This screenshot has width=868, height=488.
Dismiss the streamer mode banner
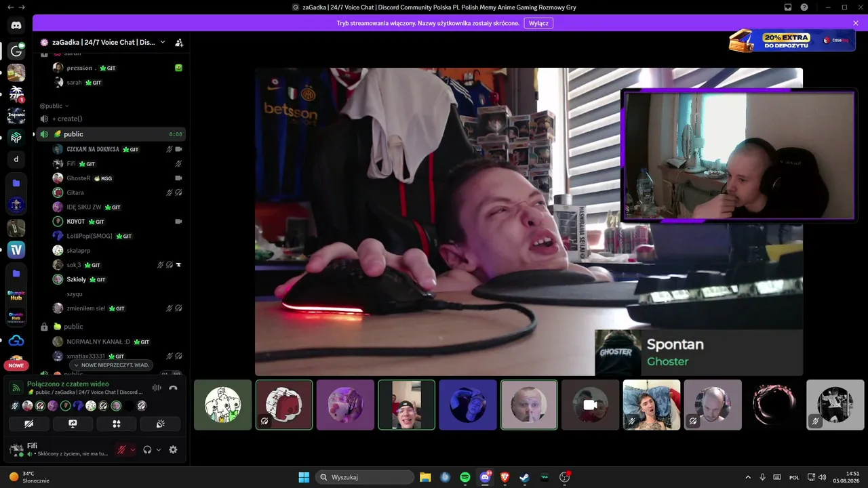point(856,23)
